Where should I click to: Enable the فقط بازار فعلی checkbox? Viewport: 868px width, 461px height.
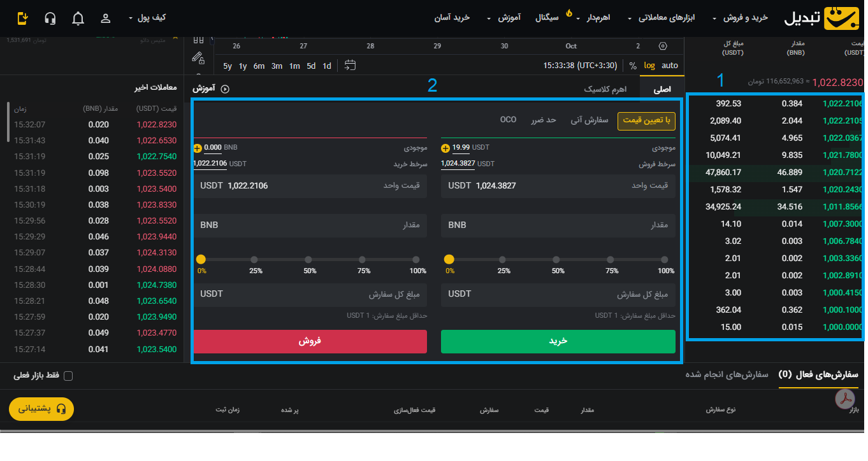[x=68, y=376]
